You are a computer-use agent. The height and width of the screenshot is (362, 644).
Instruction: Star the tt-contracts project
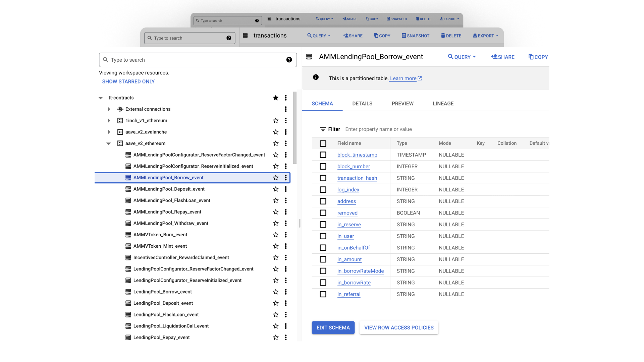point(276,98)
